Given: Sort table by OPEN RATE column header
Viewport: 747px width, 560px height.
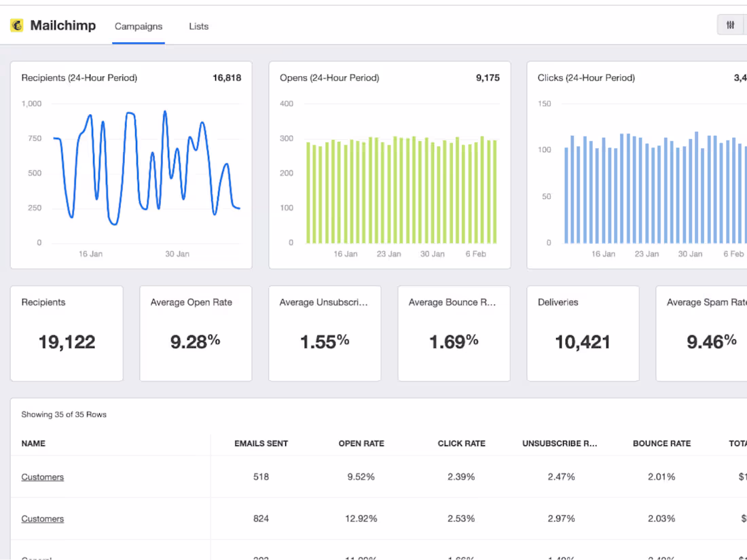Looking at the screenshot, I should [x=361, y=443].
